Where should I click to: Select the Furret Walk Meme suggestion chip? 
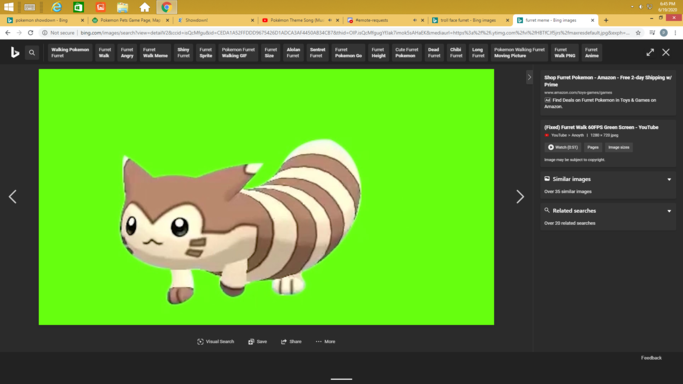pos(155,53)
